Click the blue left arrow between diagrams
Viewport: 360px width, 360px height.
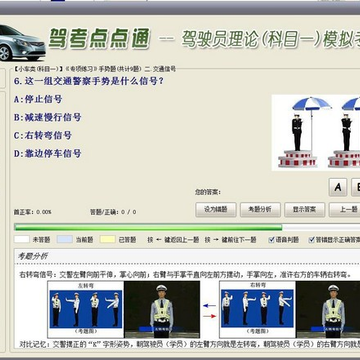point(209,305)
